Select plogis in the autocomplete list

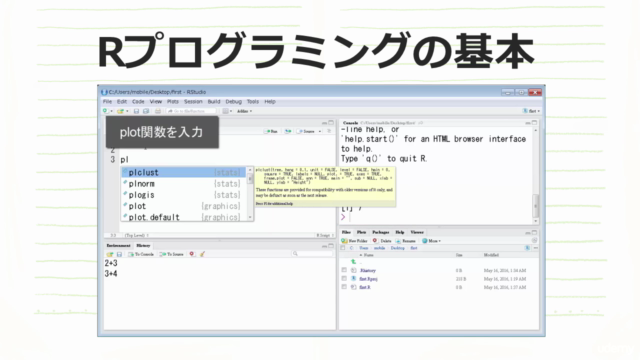(x=183, y=195)
